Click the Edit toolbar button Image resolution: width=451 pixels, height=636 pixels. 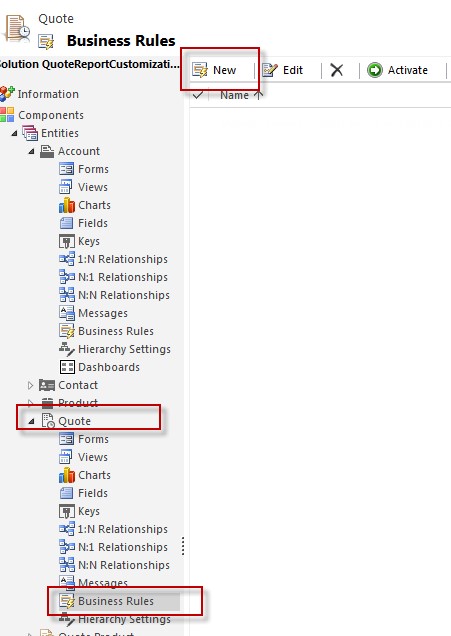283,70
